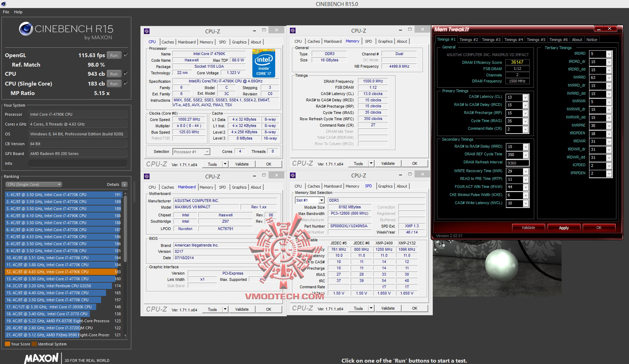The width and height of the screenshot is (629, 364).
Task: Select the Intel Core i7-3930K ranking row
Action: (63, 307)
